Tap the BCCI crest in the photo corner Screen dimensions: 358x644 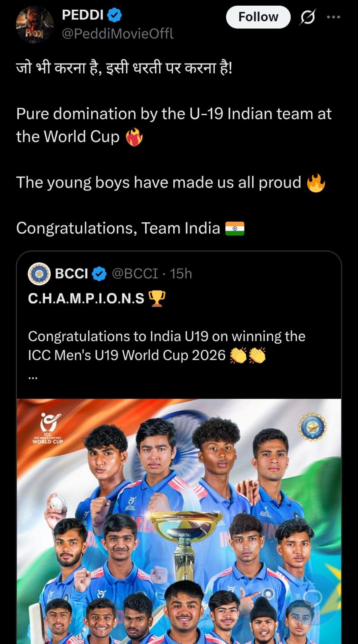point(313,427)
